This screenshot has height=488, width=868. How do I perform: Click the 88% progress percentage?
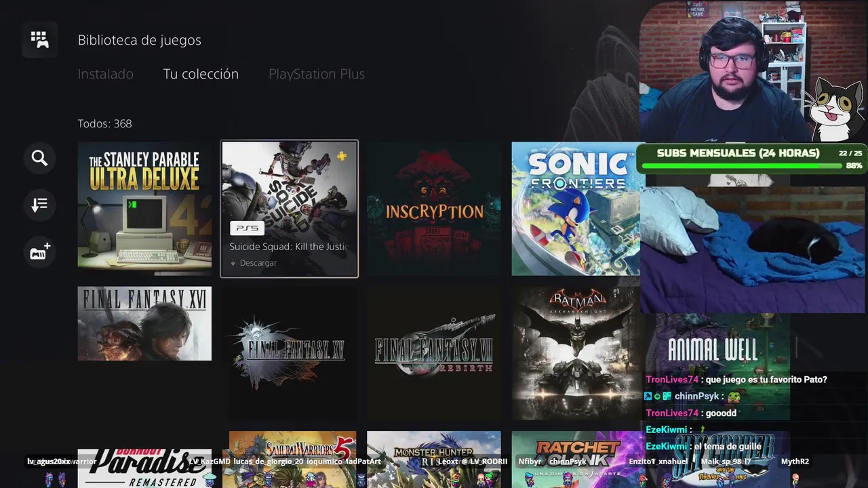(854, 165)
